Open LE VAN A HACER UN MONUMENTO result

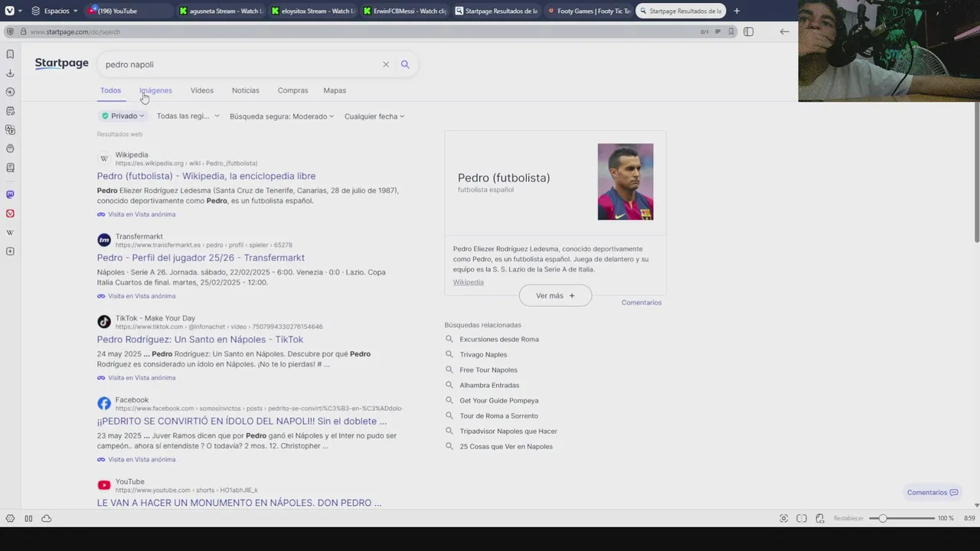[239, 503]
